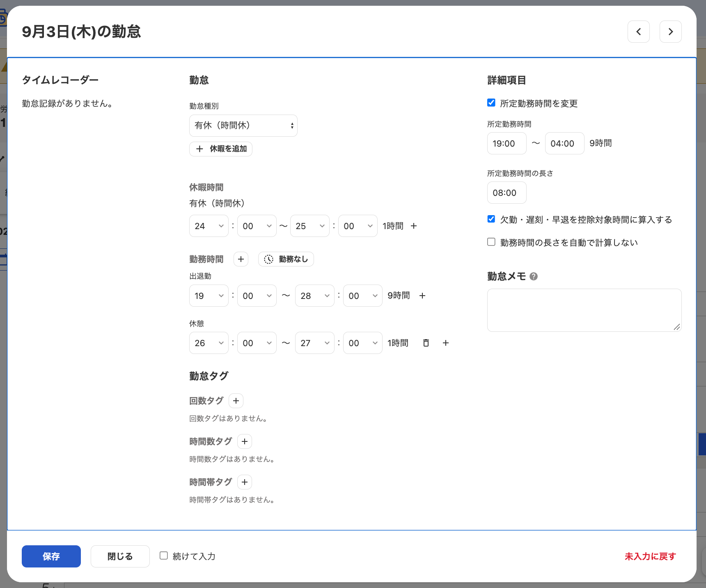Add work time with plus next to 勤務時間
This screenshot has height=588, width=706.
(241, 259)
